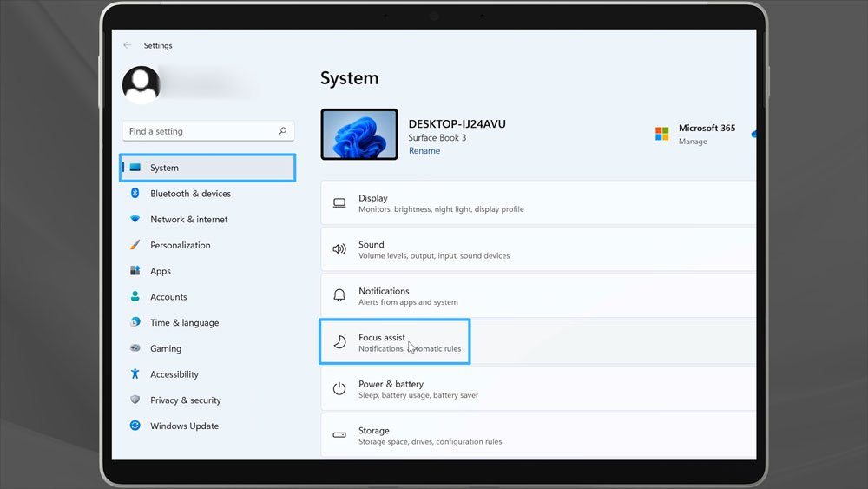Viewport: 868px width, 489px height.
Task: Click the Personalization paintbrush icon
Action: coord(135,245)
